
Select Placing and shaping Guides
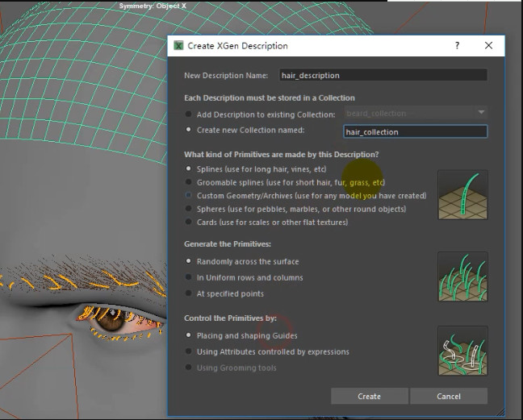188,335
